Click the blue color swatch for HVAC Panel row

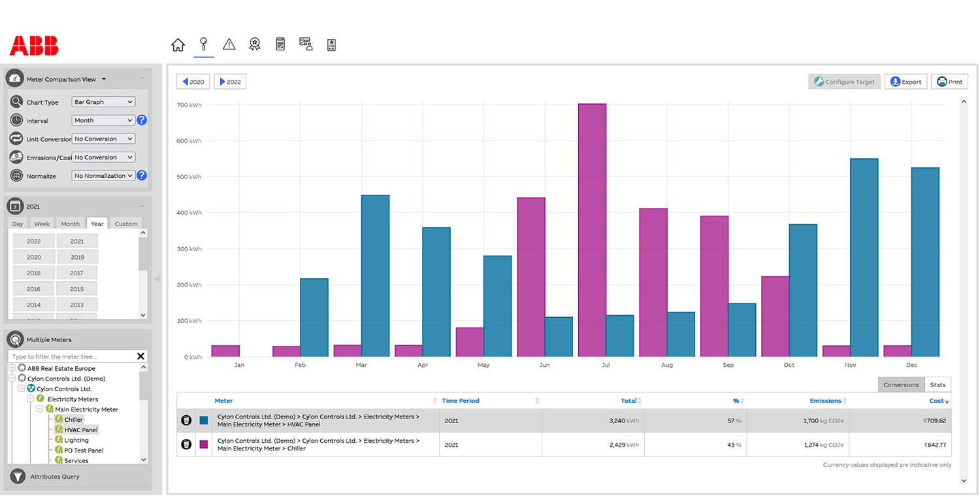point(203,420)
